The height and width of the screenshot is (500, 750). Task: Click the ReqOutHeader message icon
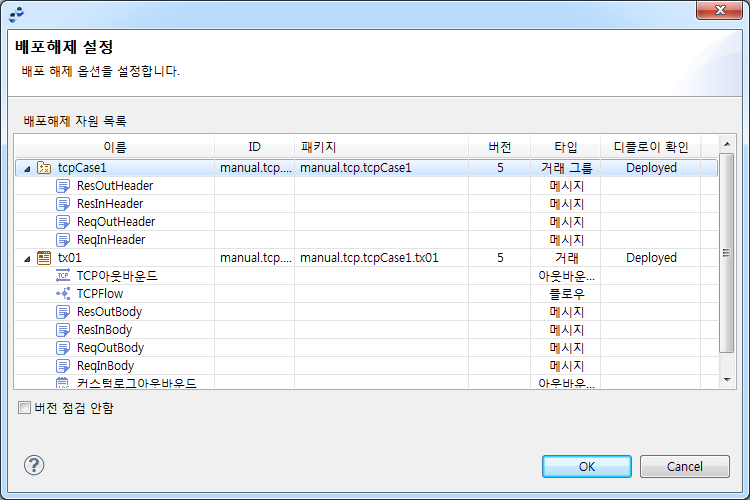63,222
